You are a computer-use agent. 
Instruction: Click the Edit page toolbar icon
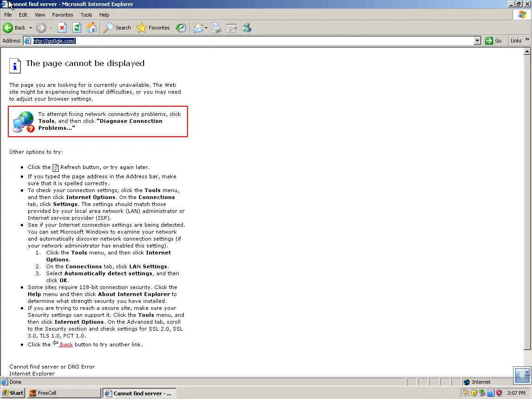point(231,28)
